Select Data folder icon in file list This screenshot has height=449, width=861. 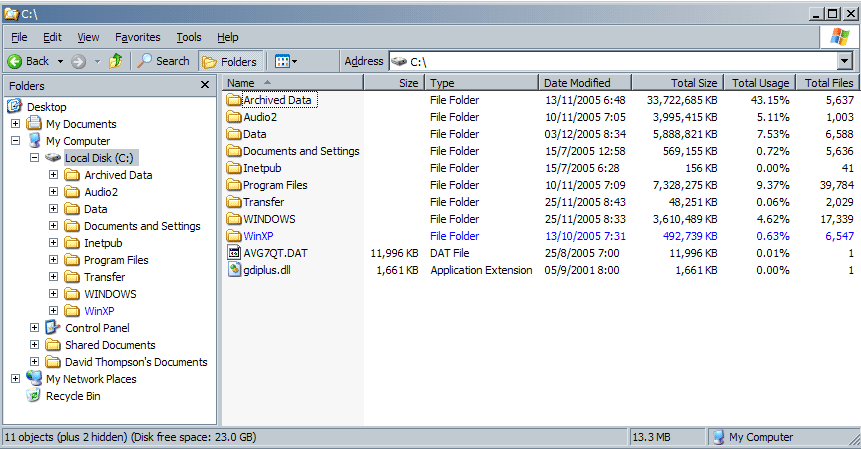[x=234, y=134]
